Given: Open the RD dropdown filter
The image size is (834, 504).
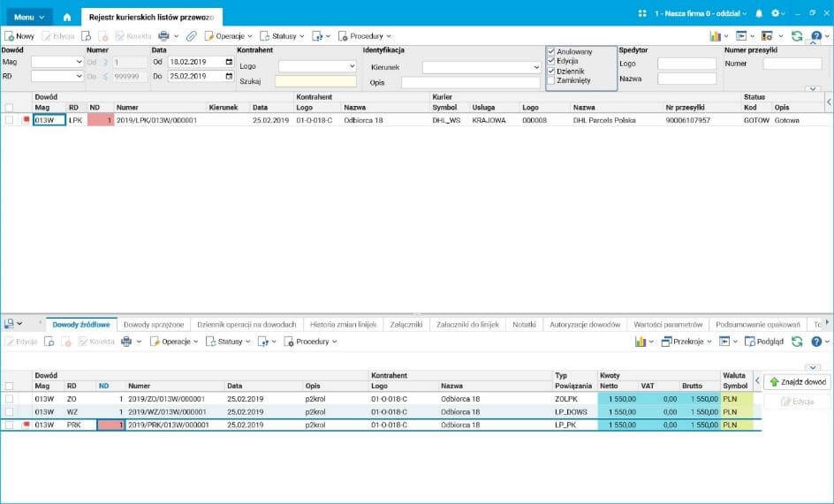Looking at the screenshot, I should tap(57, 76).
